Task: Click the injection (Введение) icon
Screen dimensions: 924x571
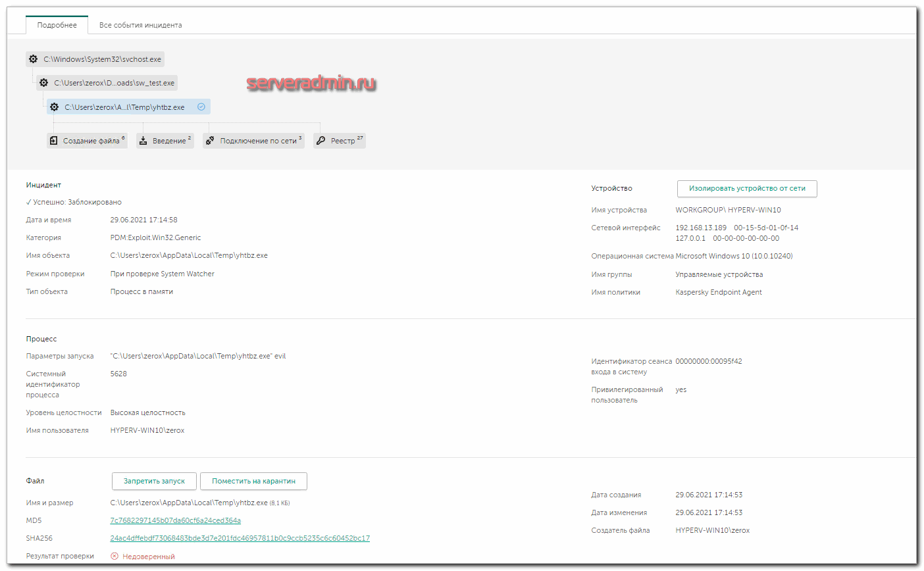Action: point(143,141)
